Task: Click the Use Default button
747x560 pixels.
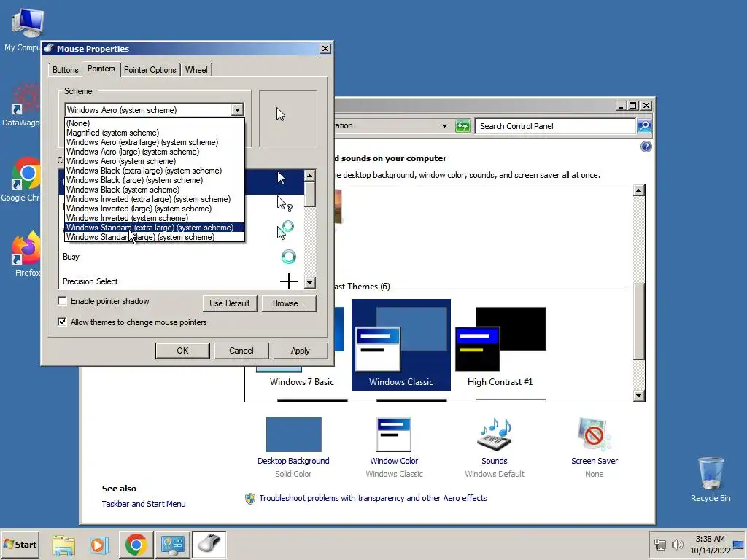Action: (x=230, y=303)
